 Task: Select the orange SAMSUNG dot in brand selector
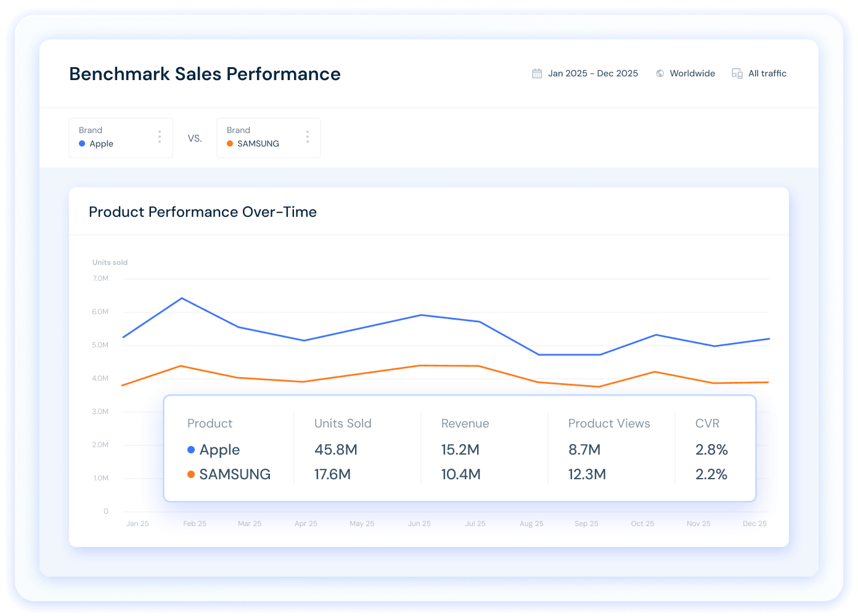230,144
